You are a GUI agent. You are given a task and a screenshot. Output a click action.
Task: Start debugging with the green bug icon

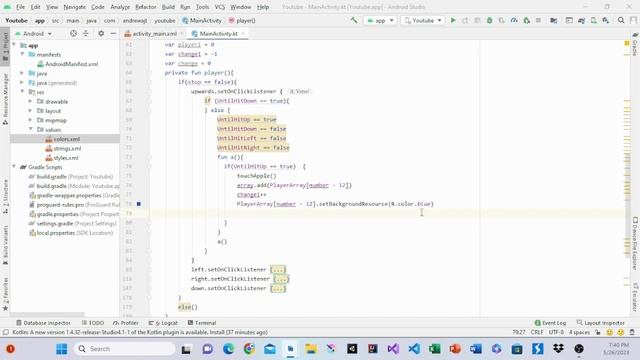click(x=489, y=20)
